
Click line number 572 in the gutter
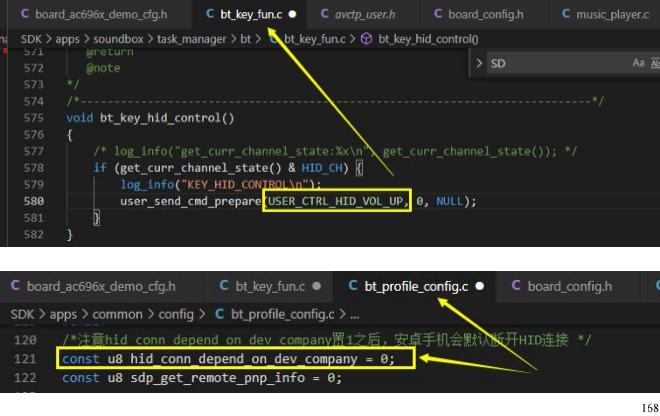34,68
